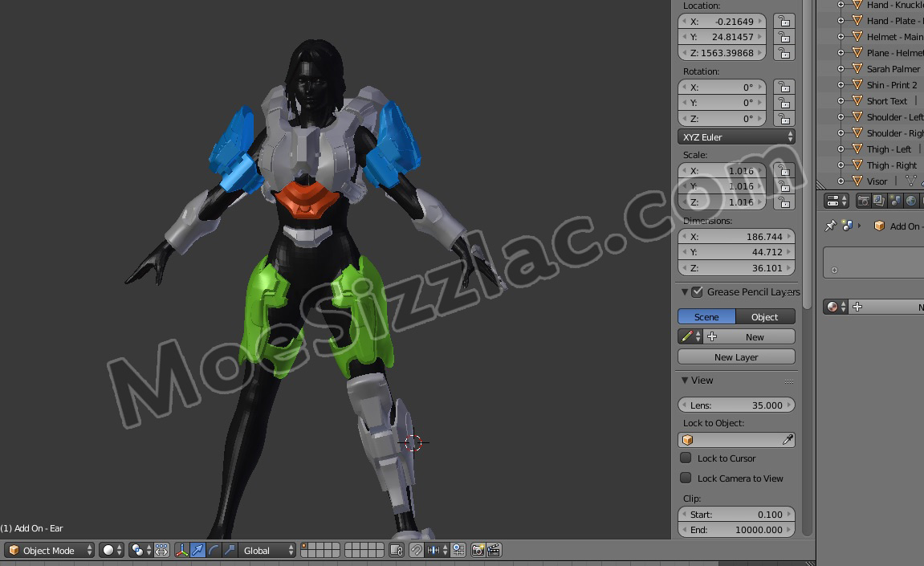Click the Lock to Object field
The height and width of the screenshot is (566, 924).
coord(737,440)
